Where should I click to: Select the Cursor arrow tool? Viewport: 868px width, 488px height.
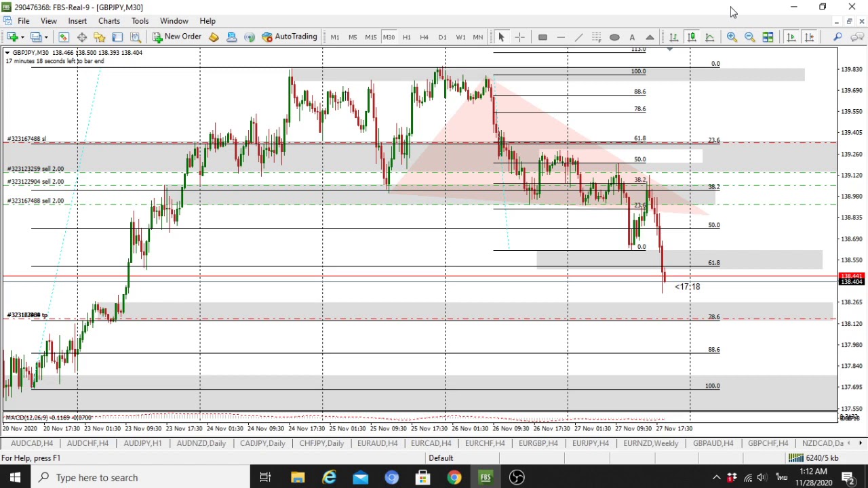[502, 37]
